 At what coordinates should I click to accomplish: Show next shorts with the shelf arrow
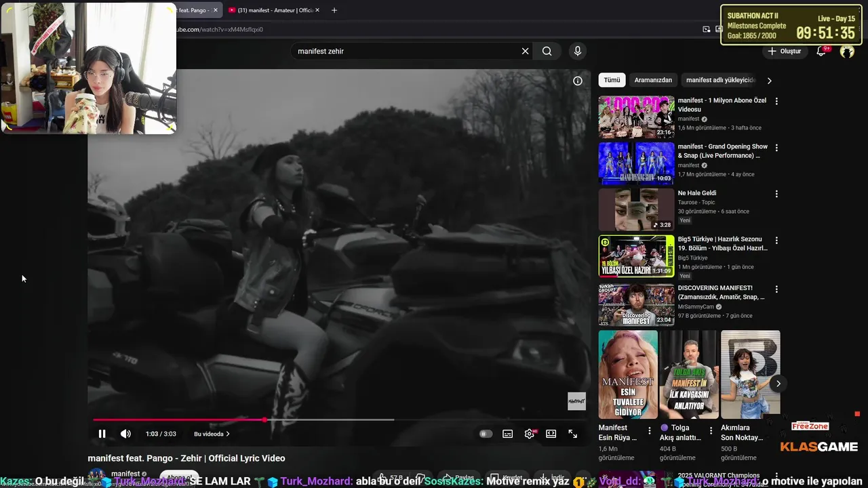tap(778, 384)
